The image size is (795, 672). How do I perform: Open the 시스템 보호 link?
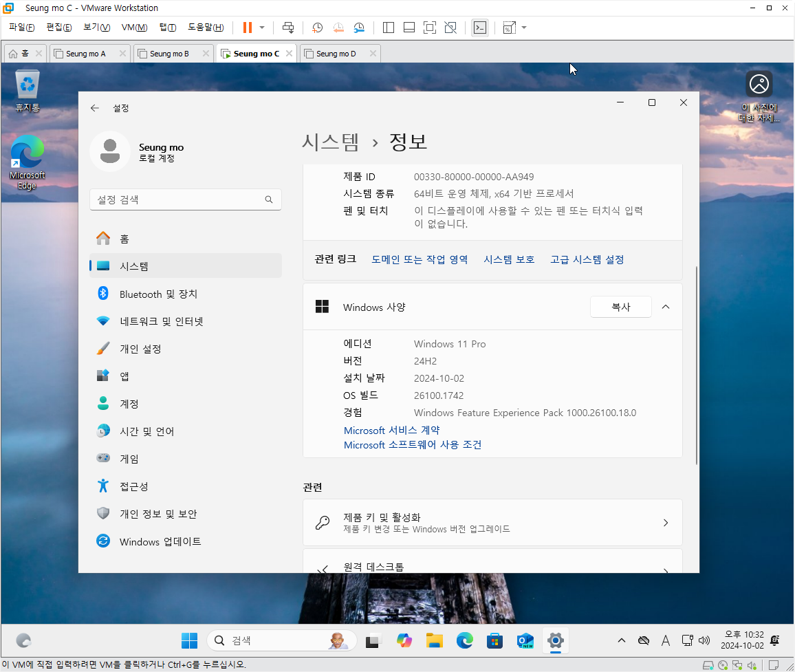pyautogui.click(x=509, y=259)
